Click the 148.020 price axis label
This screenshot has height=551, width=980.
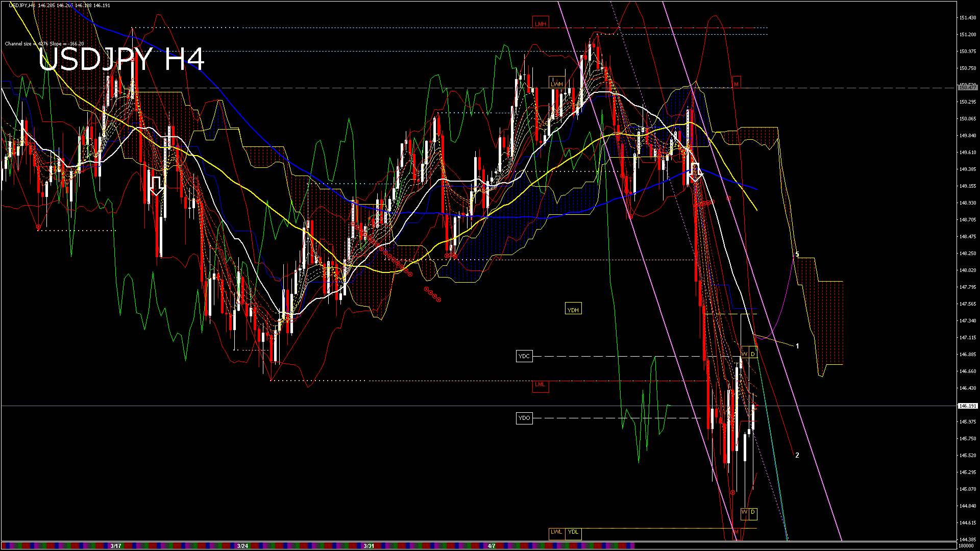click(x=967, y=270)
